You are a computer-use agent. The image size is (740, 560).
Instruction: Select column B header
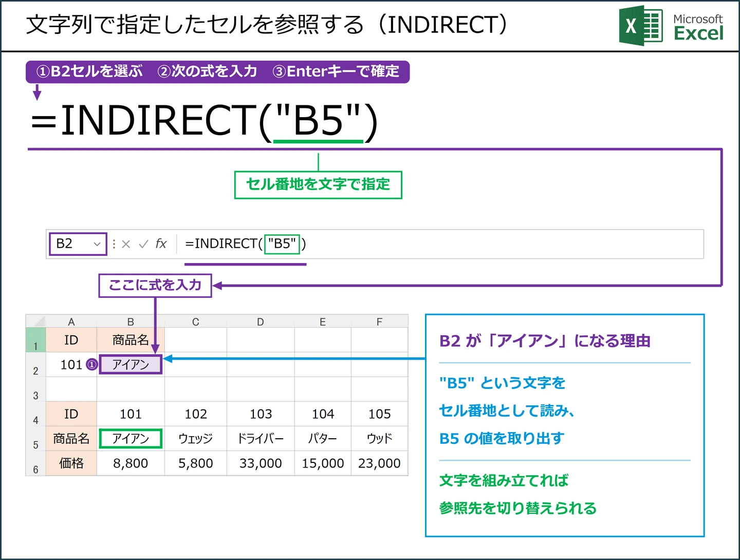click(131, 322)
